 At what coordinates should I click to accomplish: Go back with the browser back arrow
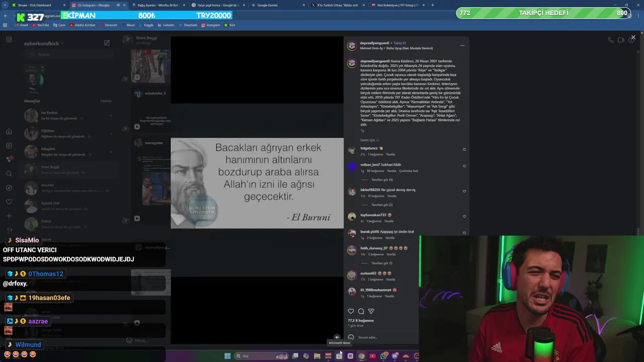coord(5,16)
